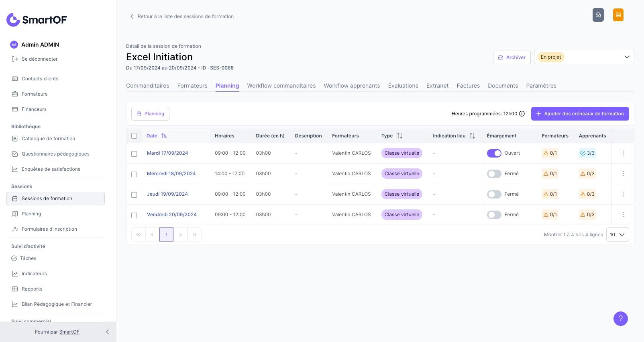The image size is (644, 342).
Task: Open row actions menu for Vendredi 20/09/2024
Action: [623, 215]
